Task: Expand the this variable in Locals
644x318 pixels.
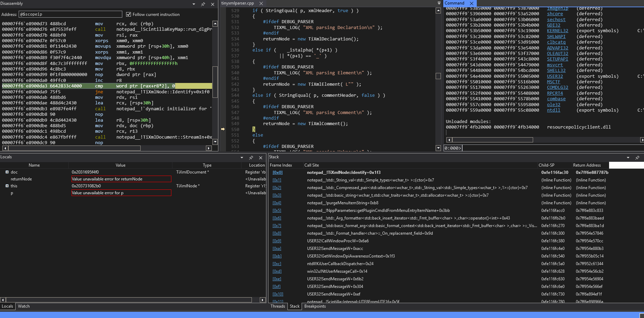Action: click(x=7, y=186)
